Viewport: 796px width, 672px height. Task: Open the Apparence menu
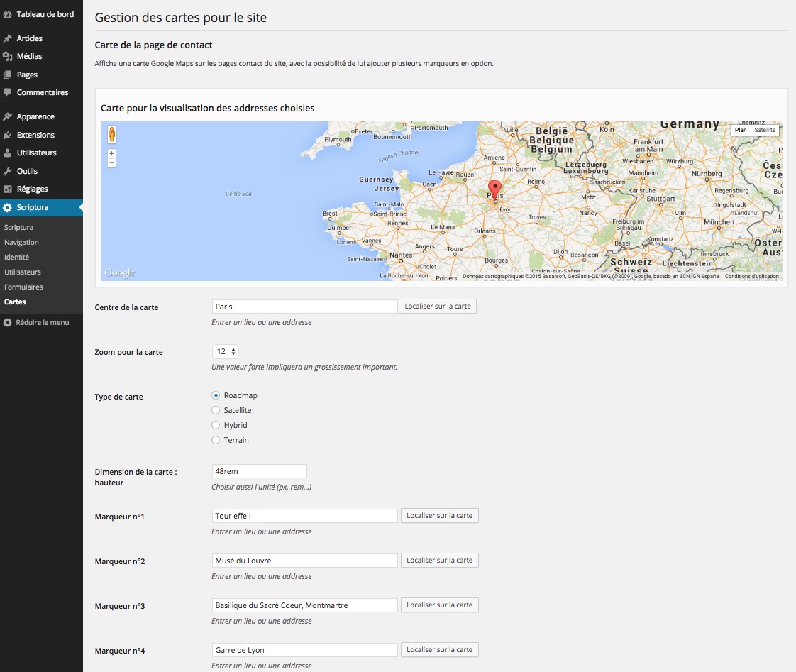pyautogui.click(x=35, y=117)
